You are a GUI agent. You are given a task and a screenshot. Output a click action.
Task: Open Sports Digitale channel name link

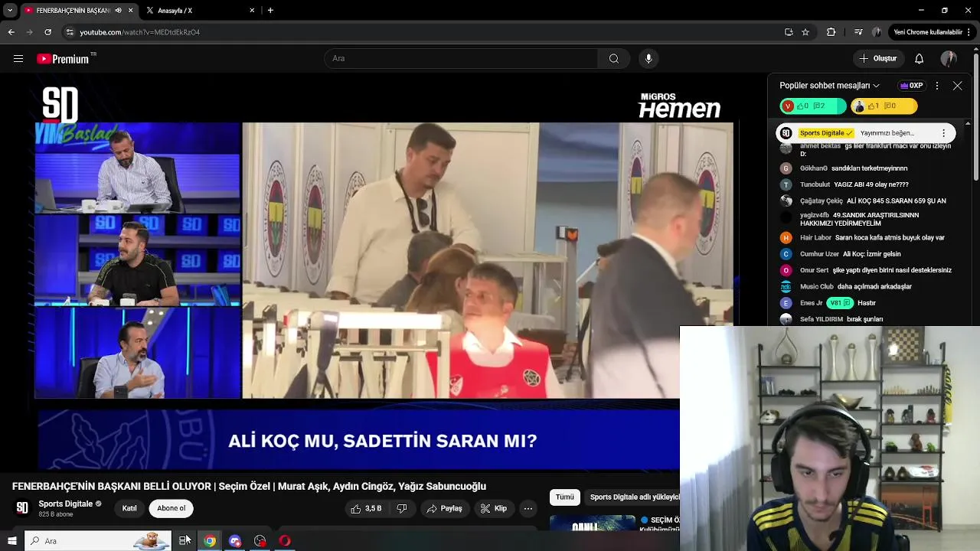pos(66,504)
